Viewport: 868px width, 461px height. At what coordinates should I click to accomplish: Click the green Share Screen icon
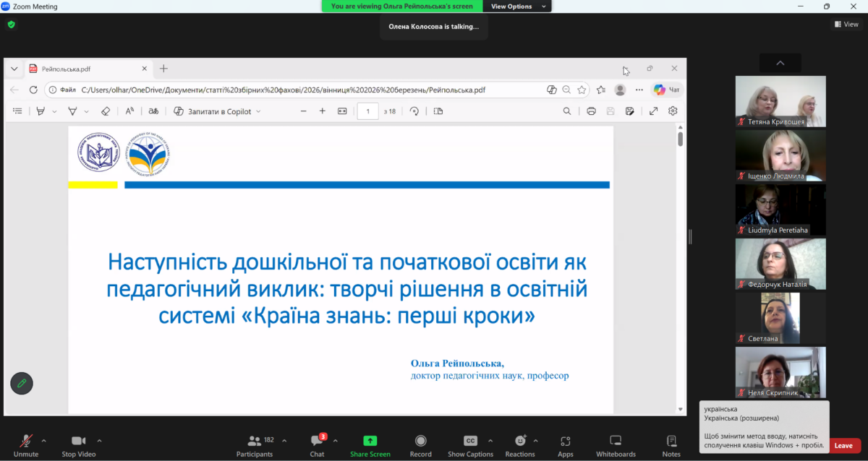(x=370, y=441)
